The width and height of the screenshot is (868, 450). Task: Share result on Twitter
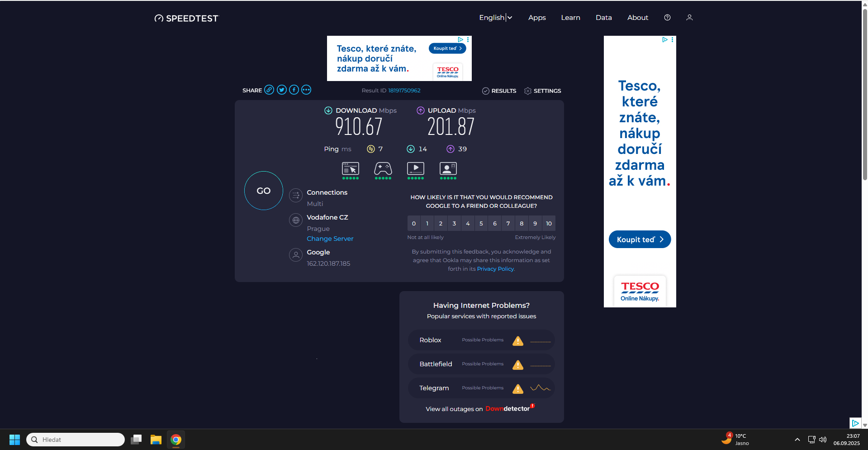282,90
